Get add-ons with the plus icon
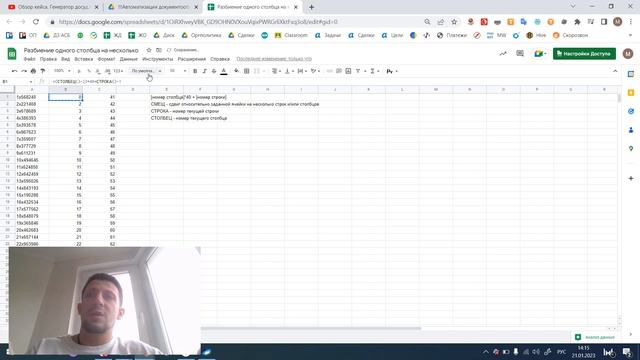The width and height of the screenshot is (640, 360). [x=631, y=178]
